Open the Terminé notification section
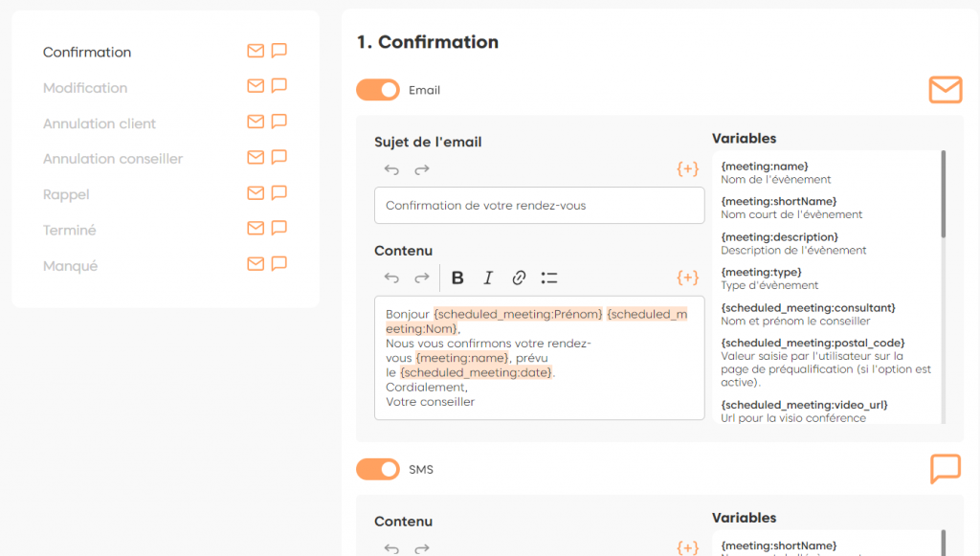 point(70,231)
